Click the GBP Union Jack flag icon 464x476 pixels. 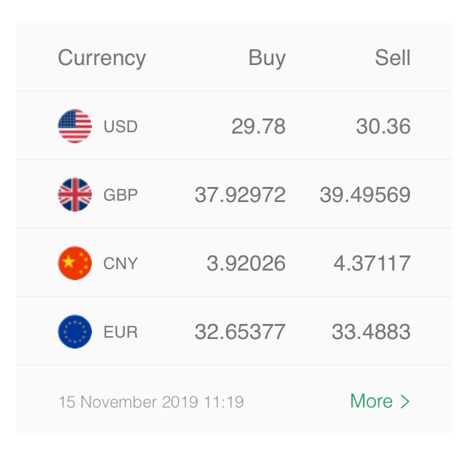click(75, 195)
